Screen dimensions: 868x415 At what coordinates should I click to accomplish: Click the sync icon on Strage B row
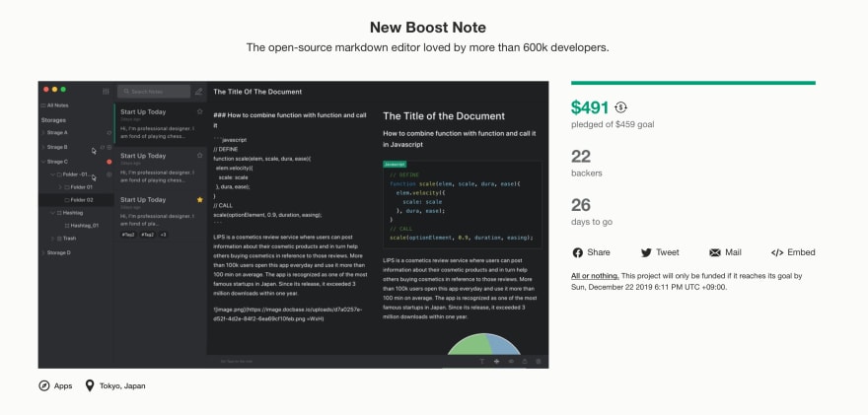point(103,147)
